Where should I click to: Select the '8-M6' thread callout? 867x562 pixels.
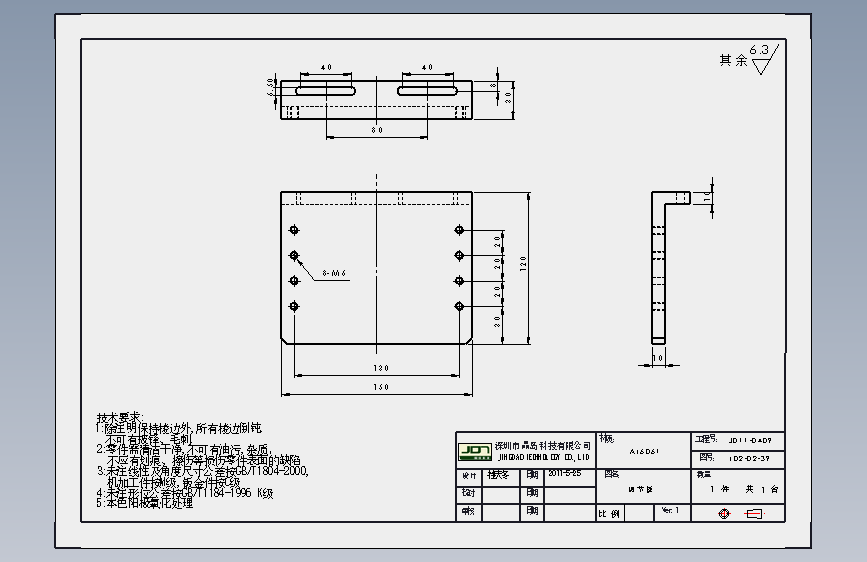coord(334,273)
